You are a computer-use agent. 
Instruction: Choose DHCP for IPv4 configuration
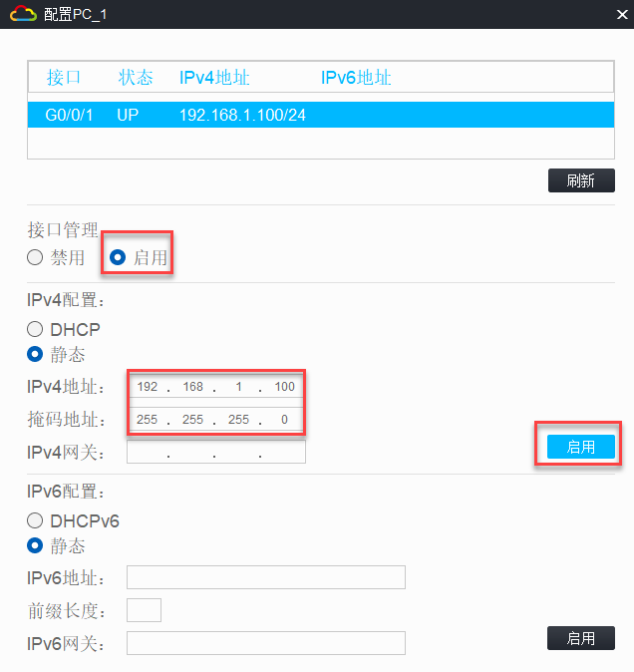35,329
